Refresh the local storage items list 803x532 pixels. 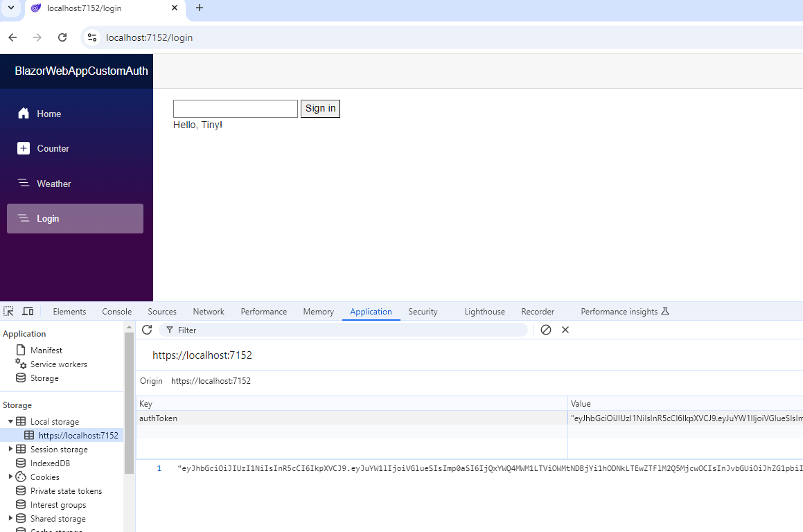click(147, 330)
